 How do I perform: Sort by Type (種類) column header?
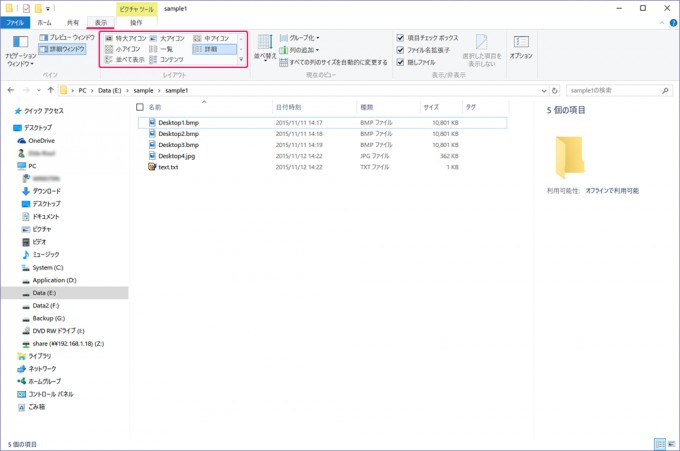pos(367,107)
